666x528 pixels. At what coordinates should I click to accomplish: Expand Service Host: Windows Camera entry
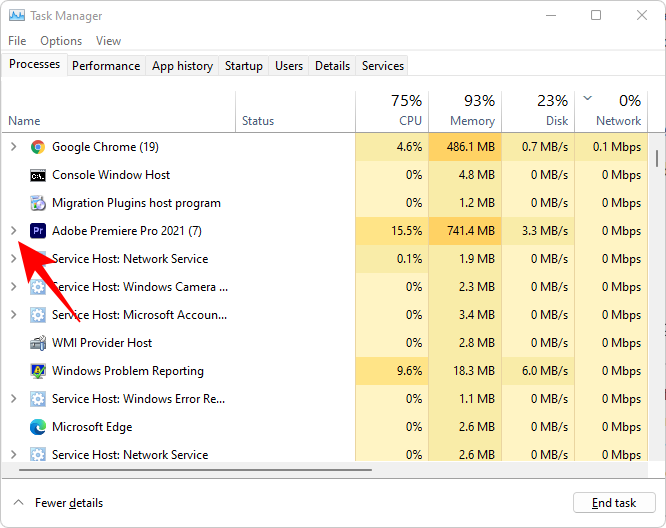[13, 287]
